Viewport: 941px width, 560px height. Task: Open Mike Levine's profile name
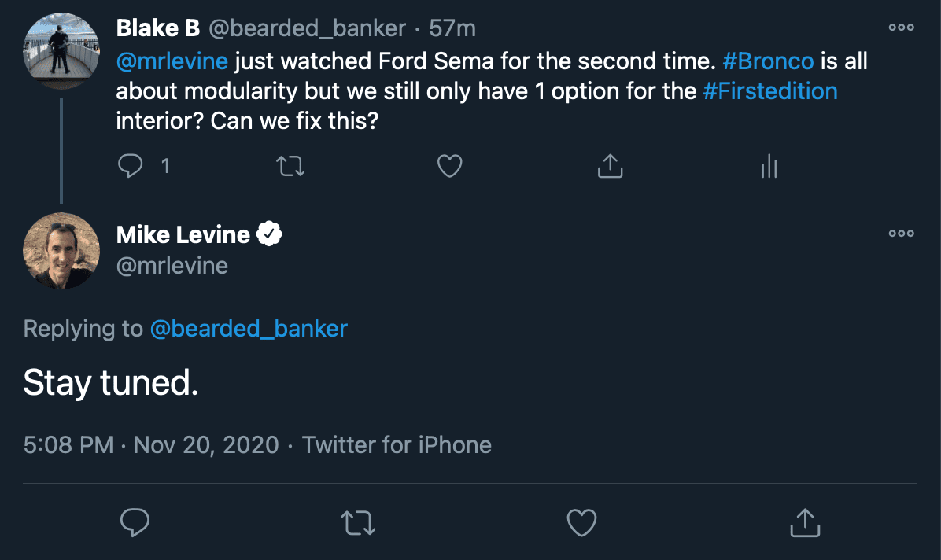[x=183, y=234]
